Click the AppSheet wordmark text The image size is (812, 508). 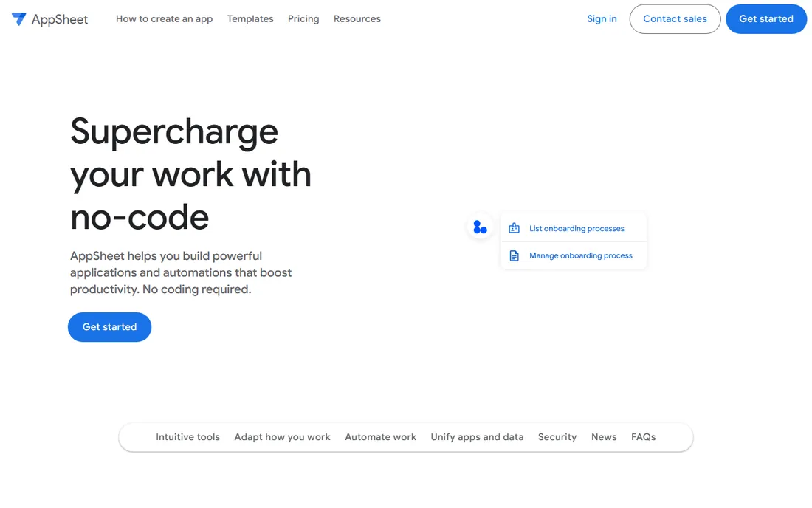coord(60,20)
